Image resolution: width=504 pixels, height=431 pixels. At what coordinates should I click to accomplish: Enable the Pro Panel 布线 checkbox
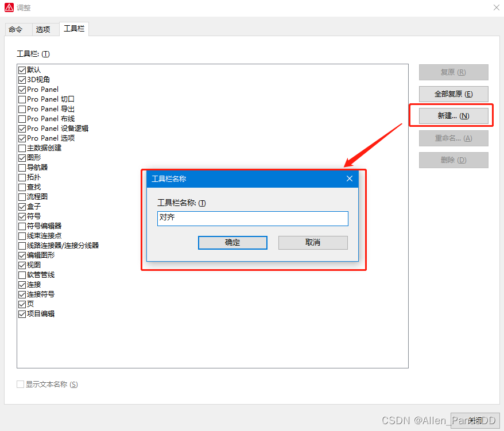22,119
